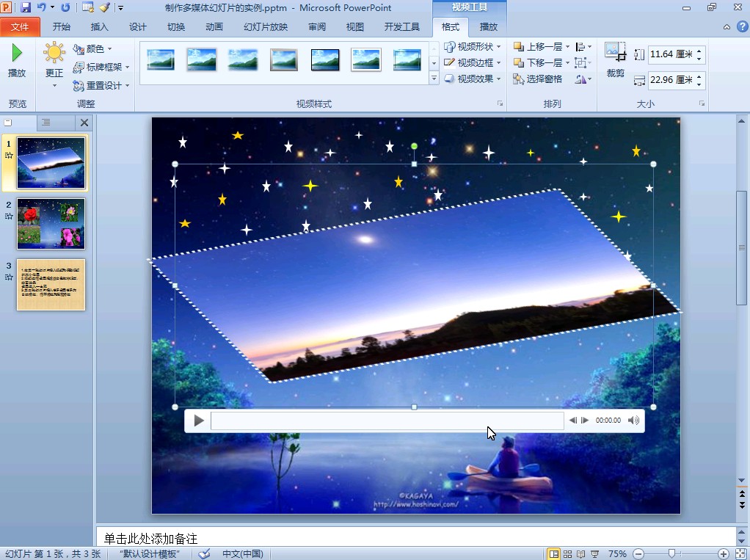Screen dimensions: 750x560
Task: Click the zoom slider in status bar
Action: [x=671, y=554]
